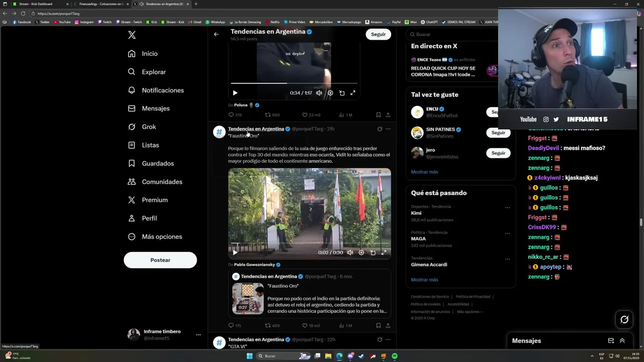This screenshot has height=362, width=644.
Task: Repost the post with 960 reposts
Action: pos(272,115)
